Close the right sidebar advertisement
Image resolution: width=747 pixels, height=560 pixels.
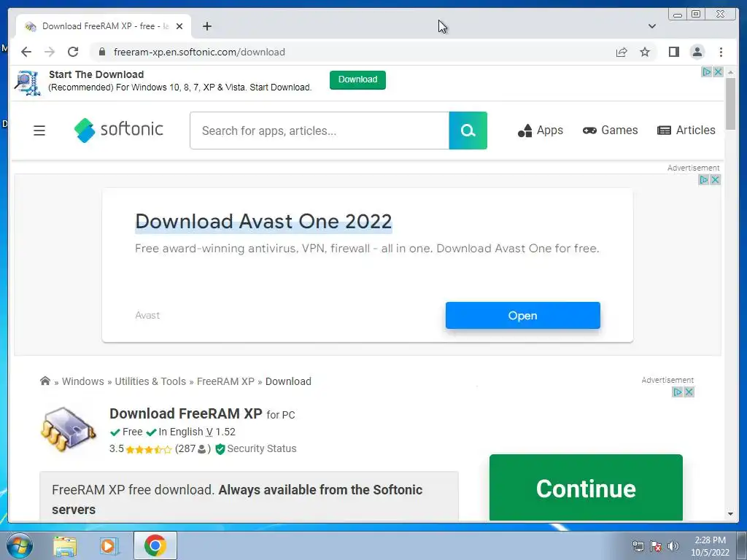coord(689,392)
